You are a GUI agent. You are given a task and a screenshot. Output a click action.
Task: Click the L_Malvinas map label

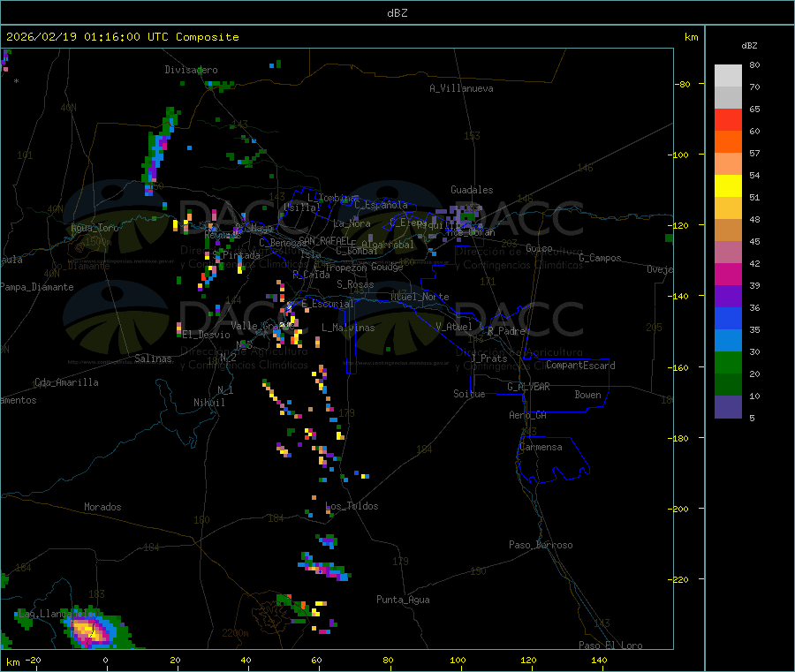click(348, 328)
